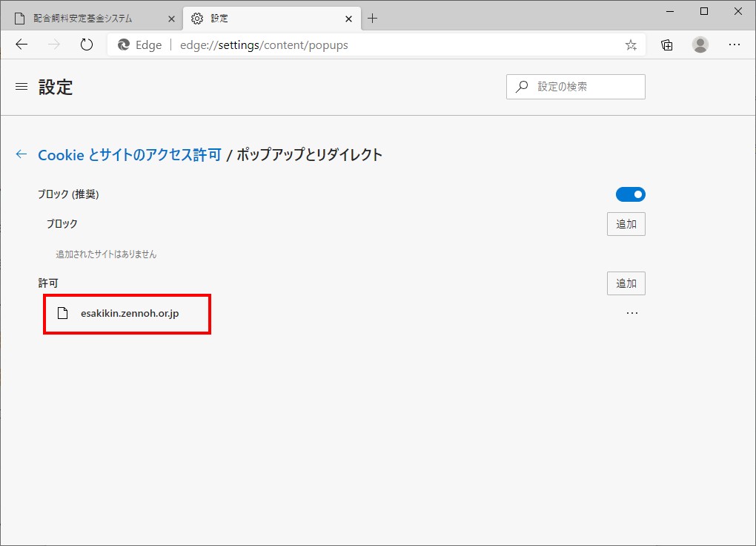Image resolution: width=756 pixels, height=546 pixels.
Task: Click 追加 next to the 許可 section
Action: click(x=626, y=283)
